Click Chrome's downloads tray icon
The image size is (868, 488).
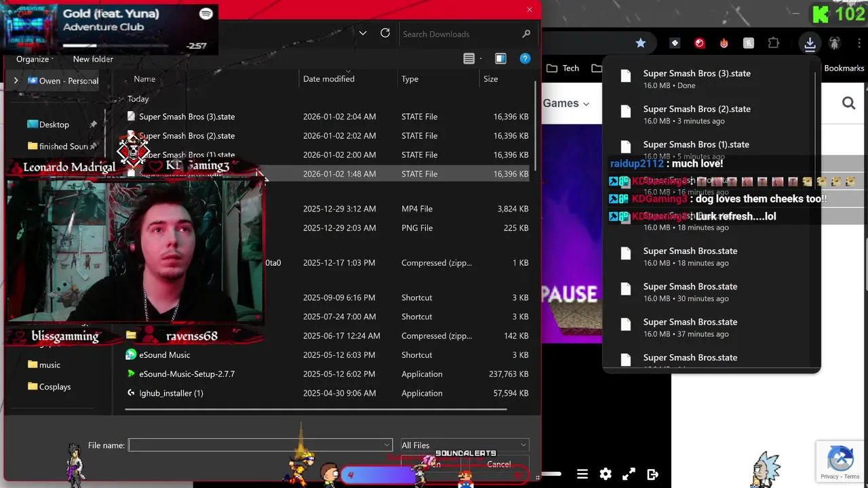pyautogui.click(x=810, y=43)
